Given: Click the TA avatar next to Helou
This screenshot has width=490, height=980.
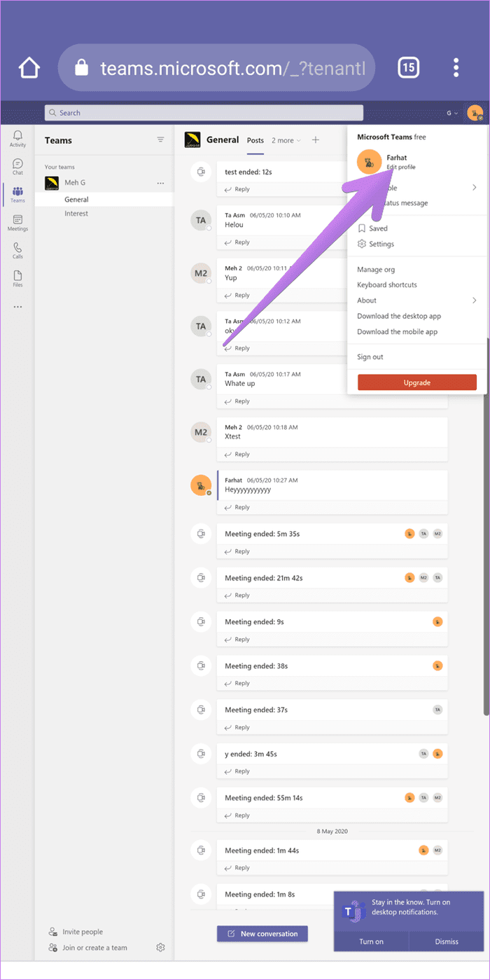Looking at the screenshot, I should pos(201,220).
